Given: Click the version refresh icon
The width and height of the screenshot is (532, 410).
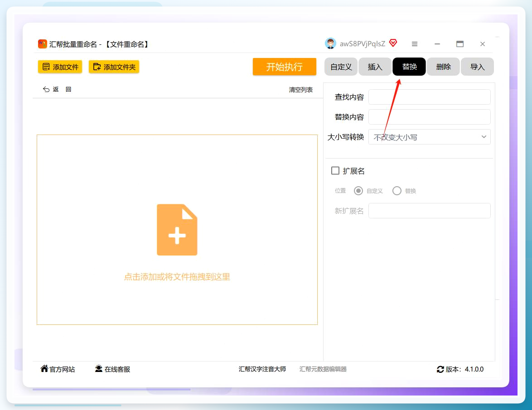Looking at the screenshot, I should coord(440,369).
